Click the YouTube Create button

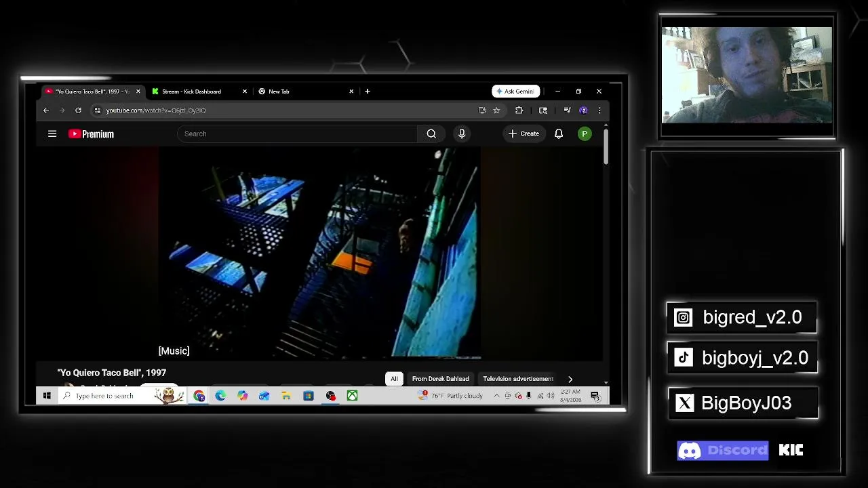point(524,134)
